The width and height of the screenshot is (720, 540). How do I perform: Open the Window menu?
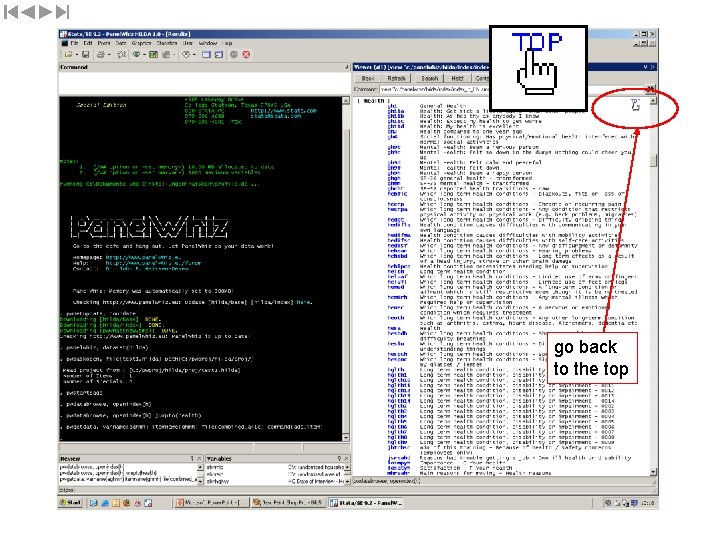(208, 43)
